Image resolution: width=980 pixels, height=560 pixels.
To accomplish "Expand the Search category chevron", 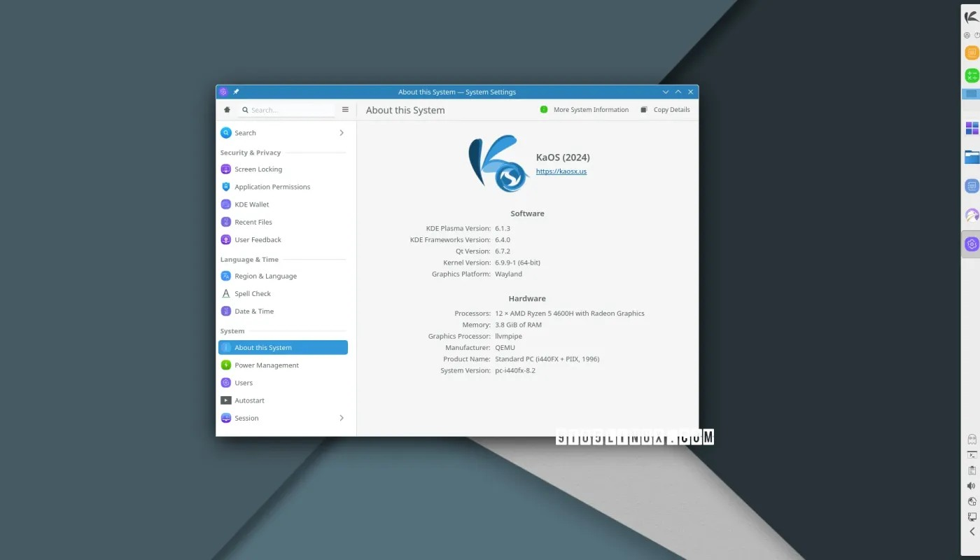I will (342, 133).
